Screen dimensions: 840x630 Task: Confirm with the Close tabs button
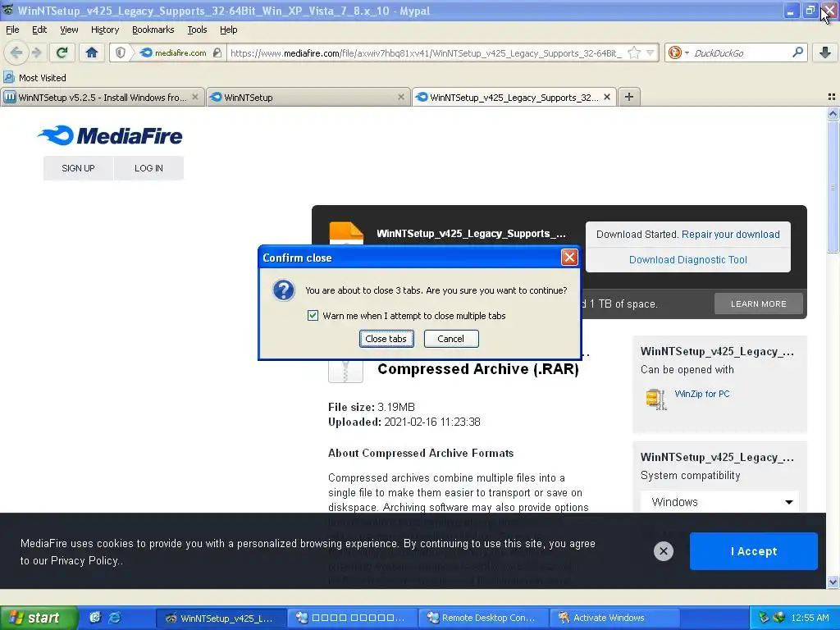point(386,339)
